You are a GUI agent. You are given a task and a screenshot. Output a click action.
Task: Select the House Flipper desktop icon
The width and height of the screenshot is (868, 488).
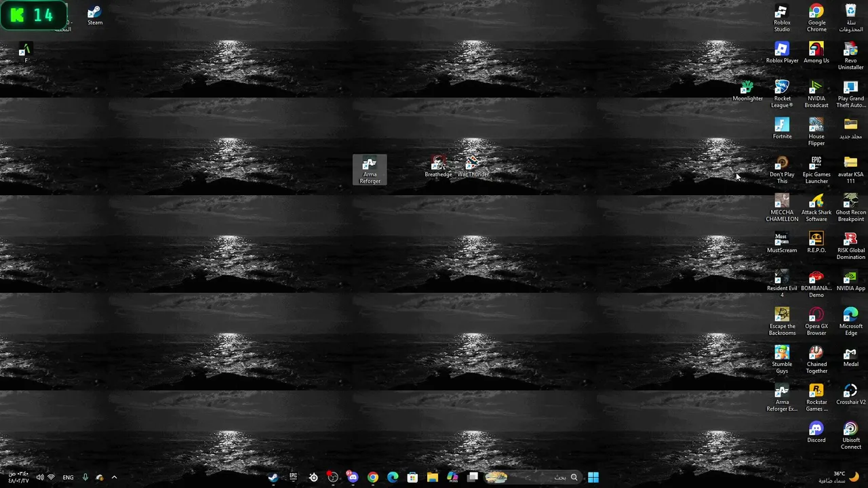pos(816,133)
